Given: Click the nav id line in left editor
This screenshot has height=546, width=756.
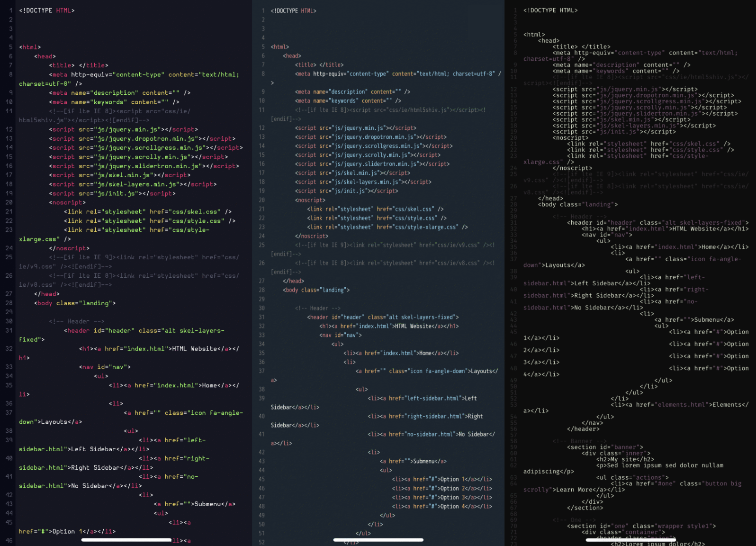Looking at the screenshot, I should (105, 367).
